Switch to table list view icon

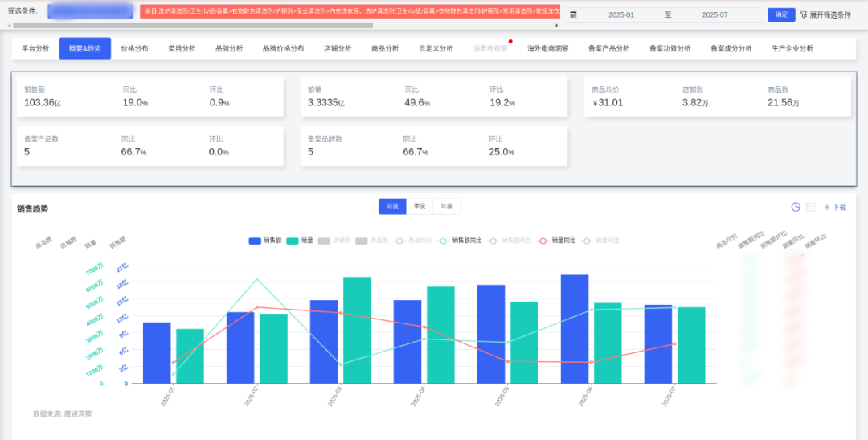pos(811,207)
